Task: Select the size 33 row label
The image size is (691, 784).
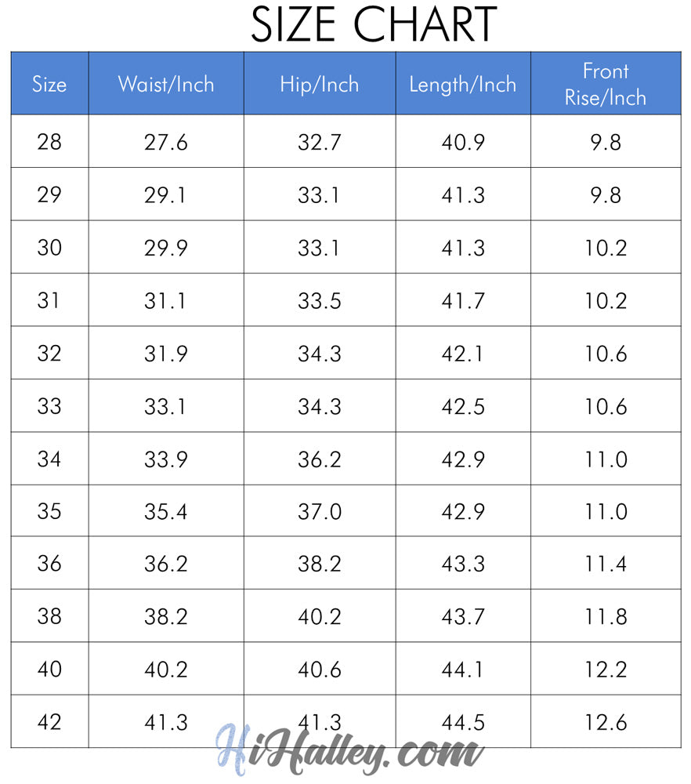Action: click(x=49, y=406)
